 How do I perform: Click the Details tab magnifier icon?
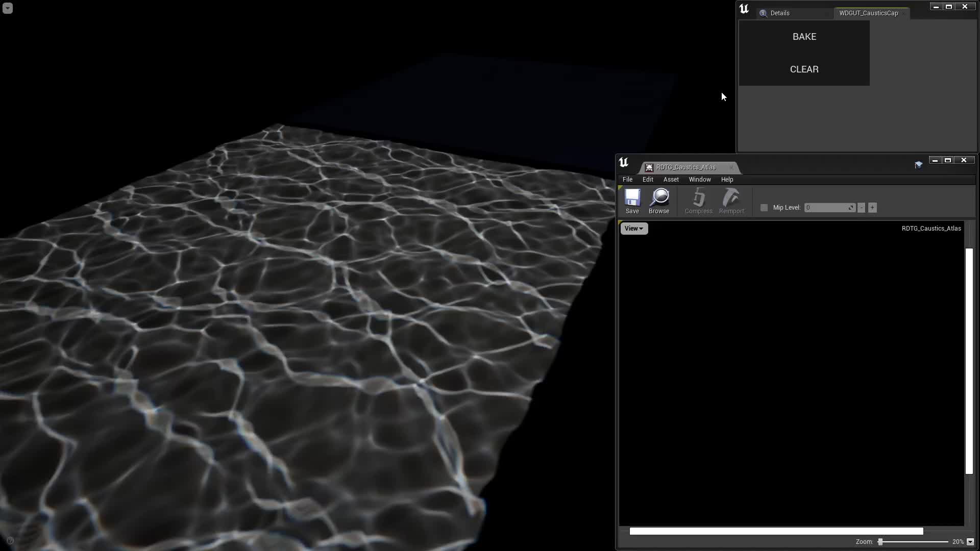(x=763, y=13)
